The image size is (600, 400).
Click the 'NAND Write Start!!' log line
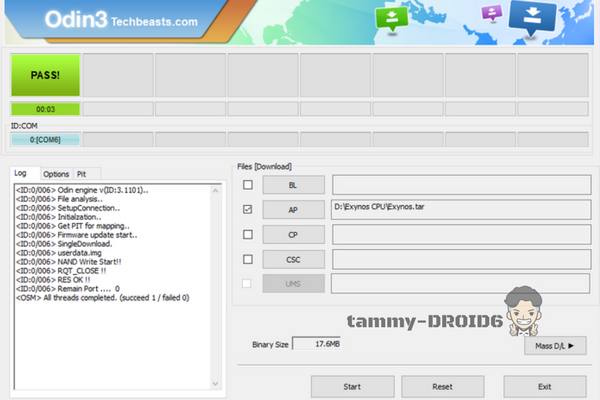pyautogui.click(x=68, y=262)
